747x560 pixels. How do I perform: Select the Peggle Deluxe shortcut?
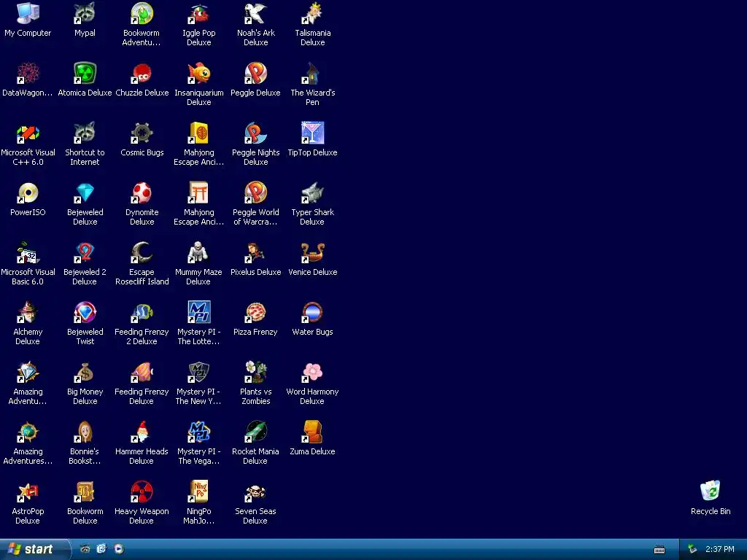point(256,74)
